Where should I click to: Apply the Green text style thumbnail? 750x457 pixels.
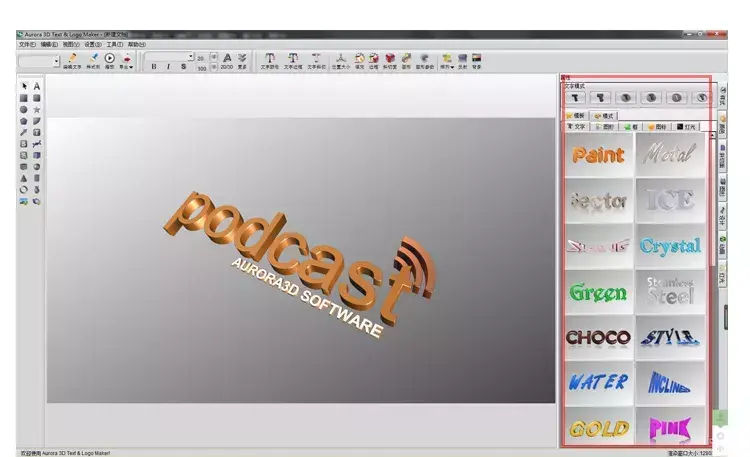pos(599,292)
